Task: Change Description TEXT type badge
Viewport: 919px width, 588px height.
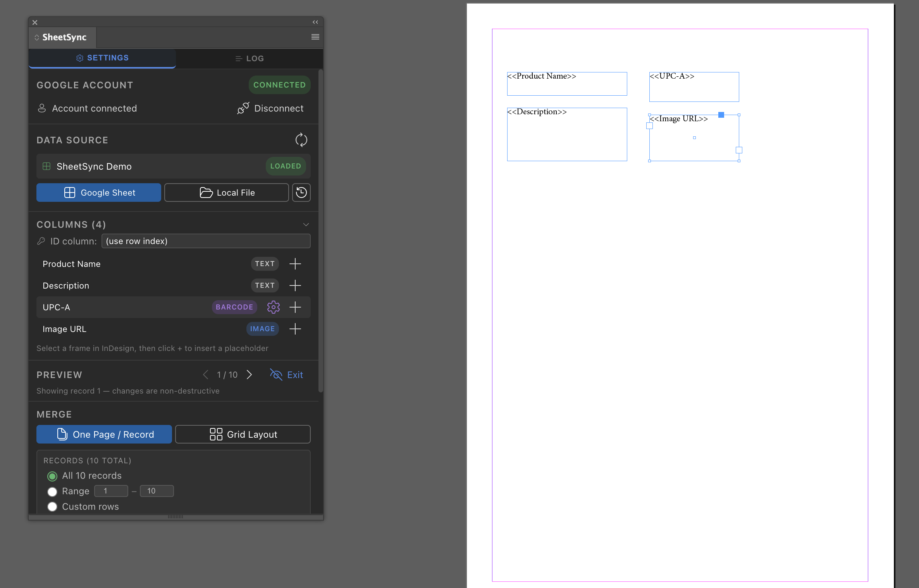Action: coord(265,285)
